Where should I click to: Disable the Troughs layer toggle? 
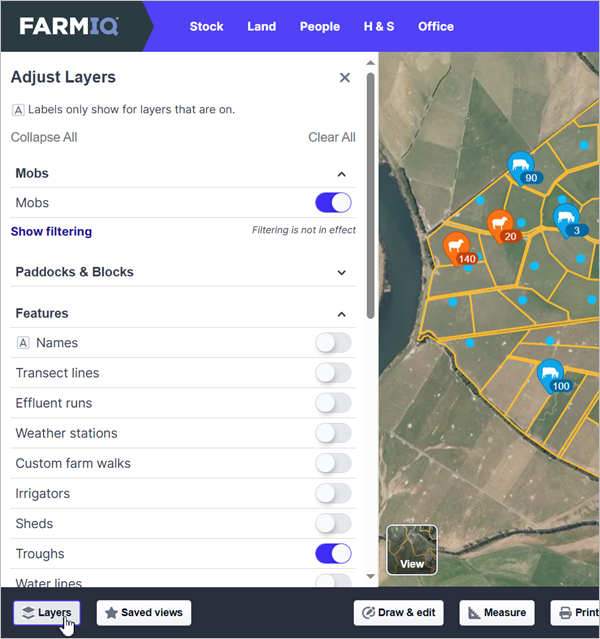pos(333,553)
